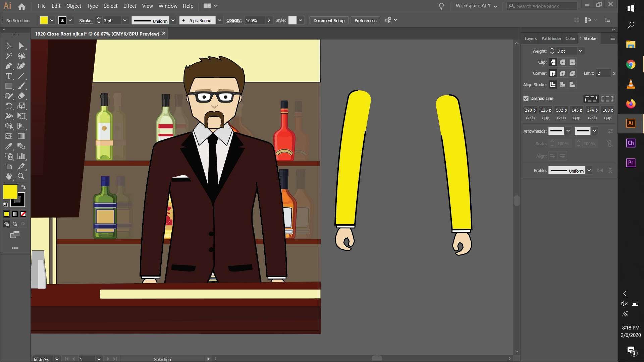The image size is (644, 362).
Task: Switch to the Pathfinder panel tab
Action: (x=551, y=39)
